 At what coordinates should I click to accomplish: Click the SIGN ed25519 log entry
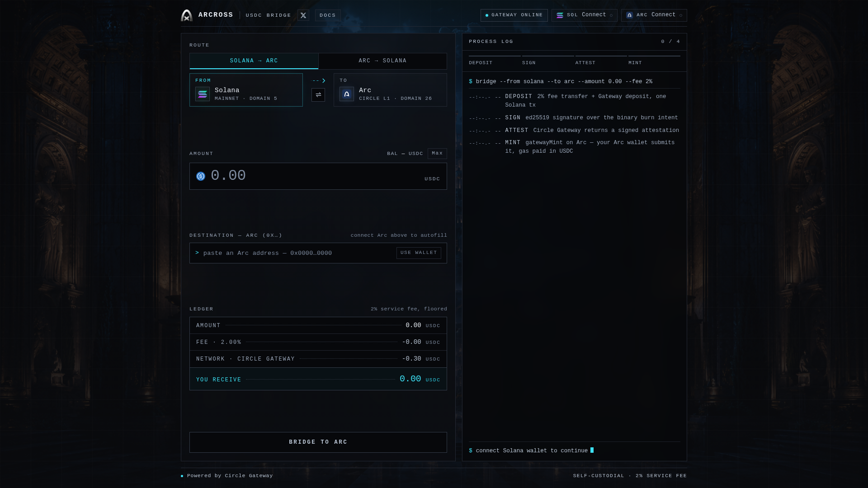(575, 118)
